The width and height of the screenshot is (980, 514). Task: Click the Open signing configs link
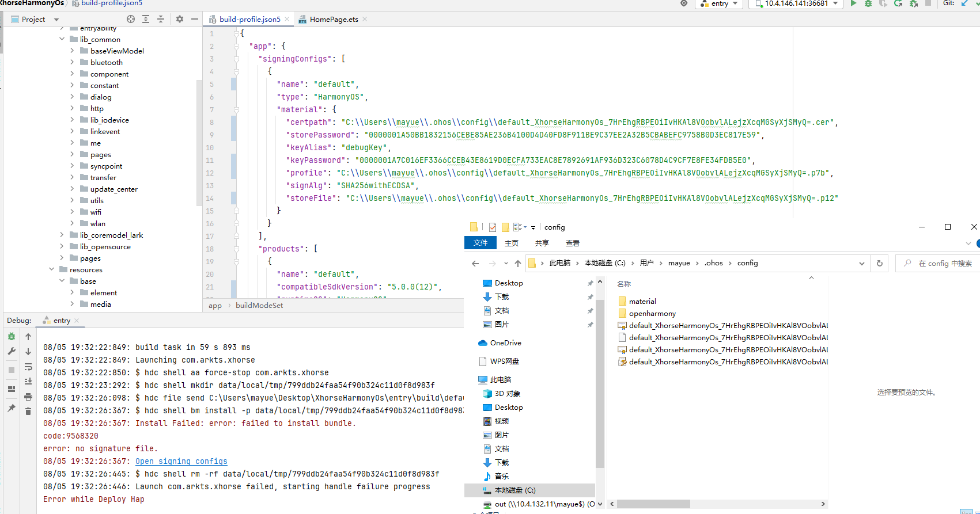(181, 461)
